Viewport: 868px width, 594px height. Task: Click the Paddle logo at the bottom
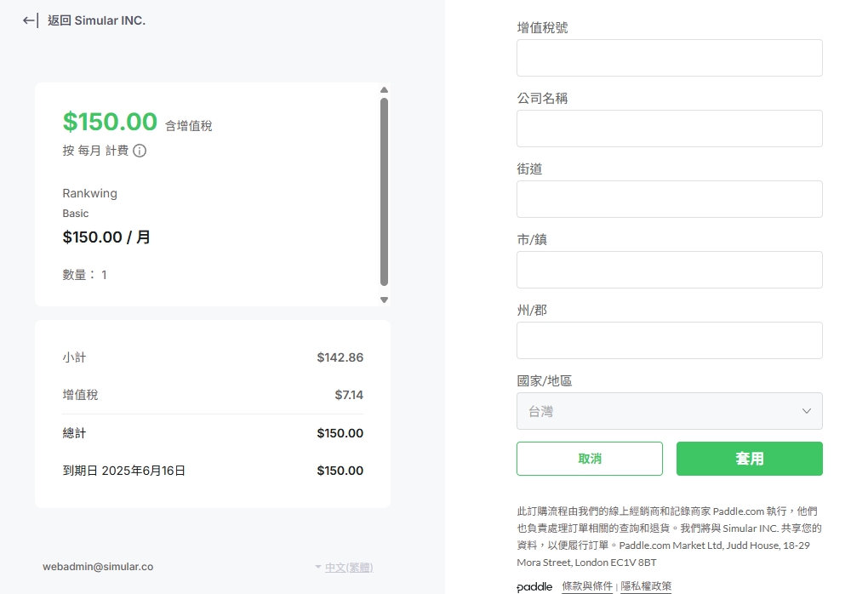point(534,587)
